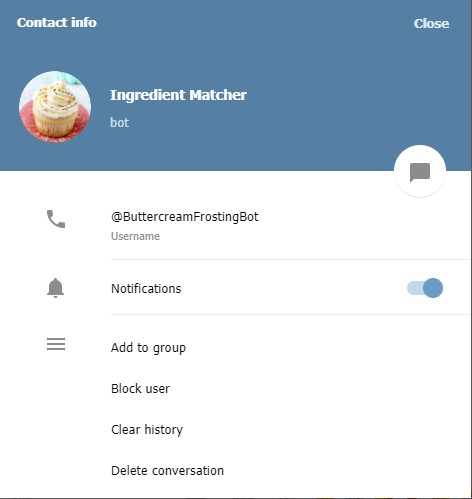The height and width of the screenshot is (499, 472).
Task: Click the Ingredient Matcher name heading
Action: tap(178, 95)
